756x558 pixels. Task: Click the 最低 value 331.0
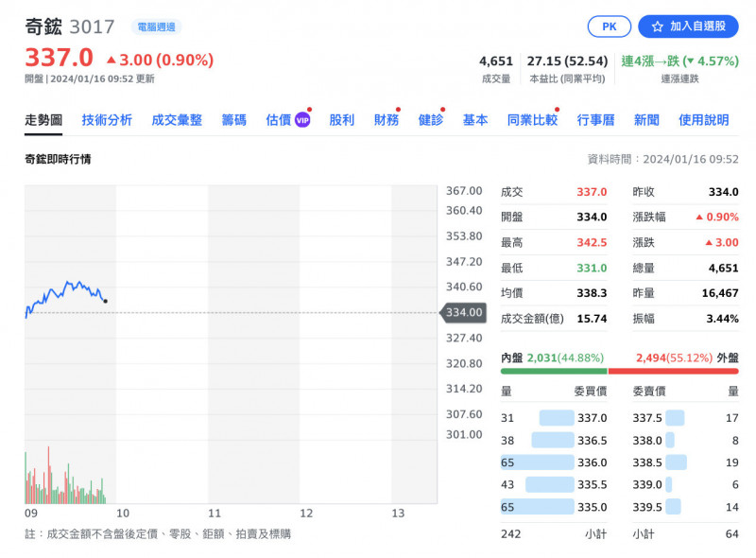(592, 269)
